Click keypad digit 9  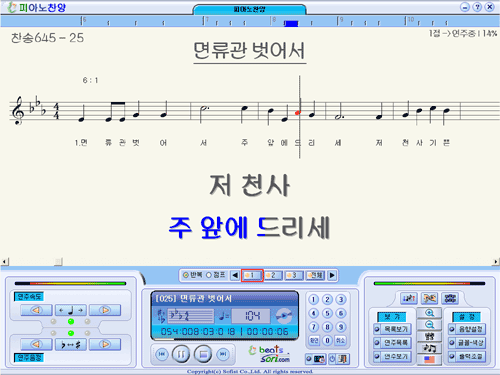pyautogui.click(x=341, y=327)
